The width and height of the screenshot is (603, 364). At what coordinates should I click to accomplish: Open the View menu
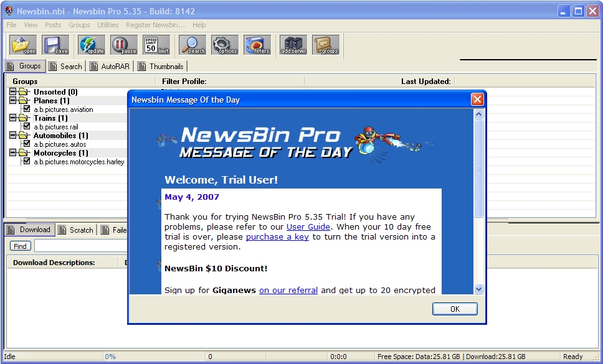click(x=31, y=25)
